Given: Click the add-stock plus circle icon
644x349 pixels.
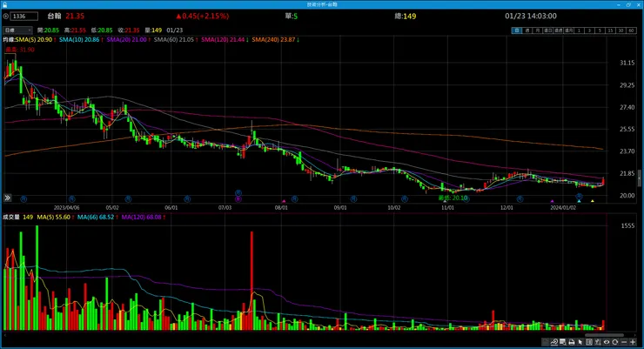Looking at the screenshot, I should pyautogui.click(x=6, y=16).
